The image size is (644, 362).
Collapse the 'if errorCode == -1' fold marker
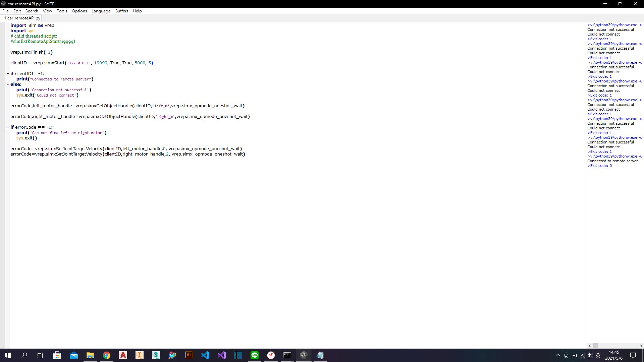(8, 127)
